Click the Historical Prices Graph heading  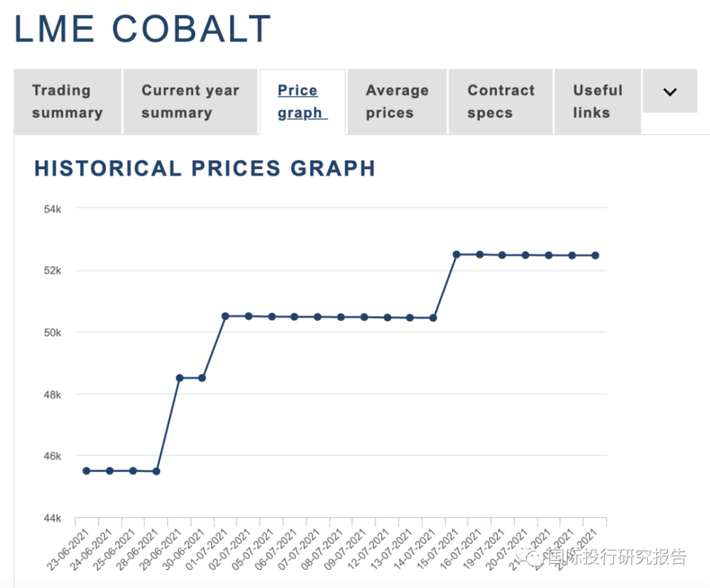click(x=204, y=168)
